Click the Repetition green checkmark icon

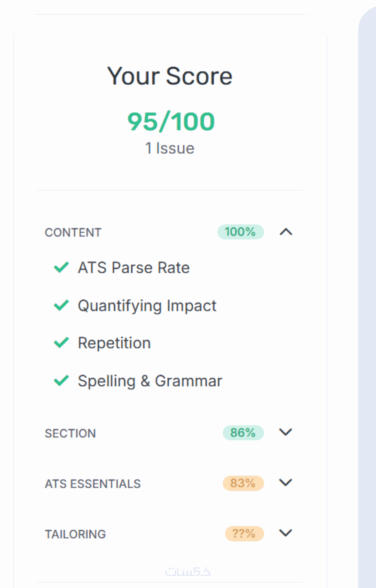[62, 343]
